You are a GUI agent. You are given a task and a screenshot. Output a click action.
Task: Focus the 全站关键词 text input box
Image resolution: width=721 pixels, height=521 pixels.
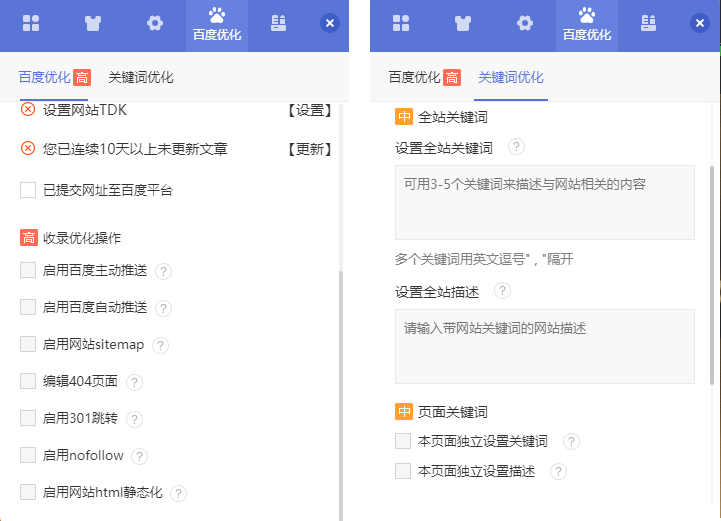544,202
